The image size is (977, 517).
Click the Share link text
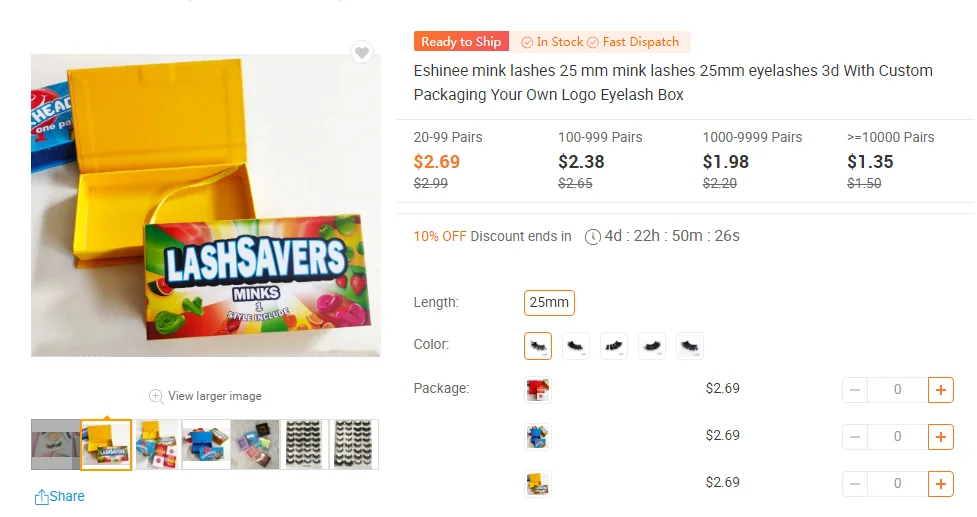coord(67,496)
